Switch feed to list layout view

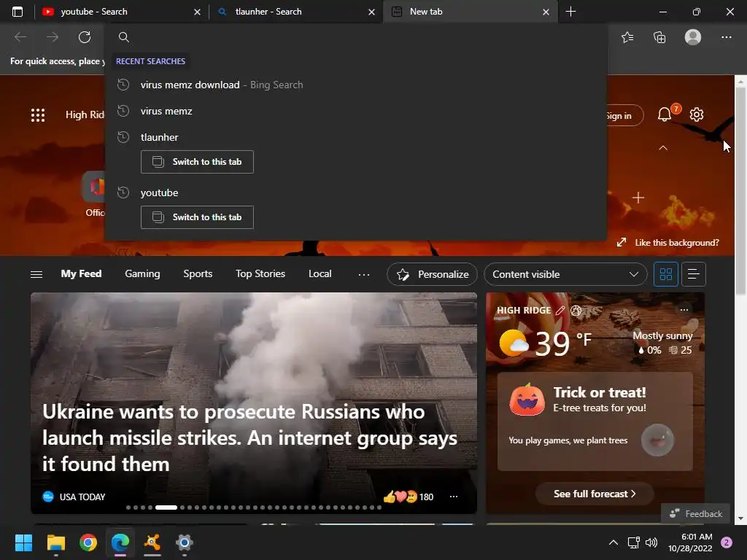[694, 274]
